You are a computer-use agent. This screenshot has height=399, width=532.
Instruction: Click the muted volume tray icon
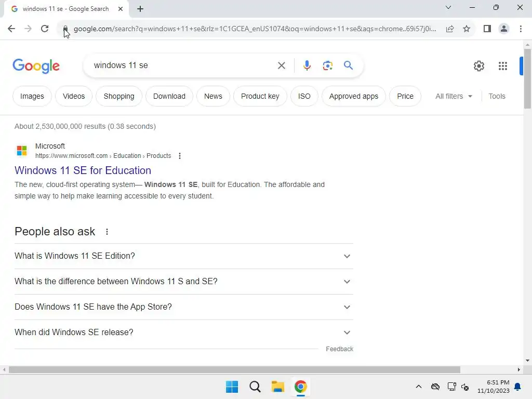pos(465,387)
